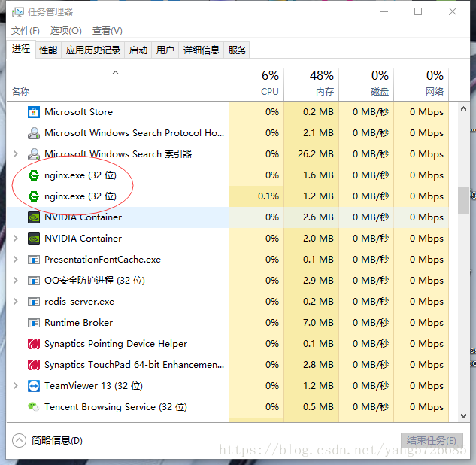The height and width of the screenshot is (465, 476).
Task: Open the 选项(O) menu
Action: point(65,31)
